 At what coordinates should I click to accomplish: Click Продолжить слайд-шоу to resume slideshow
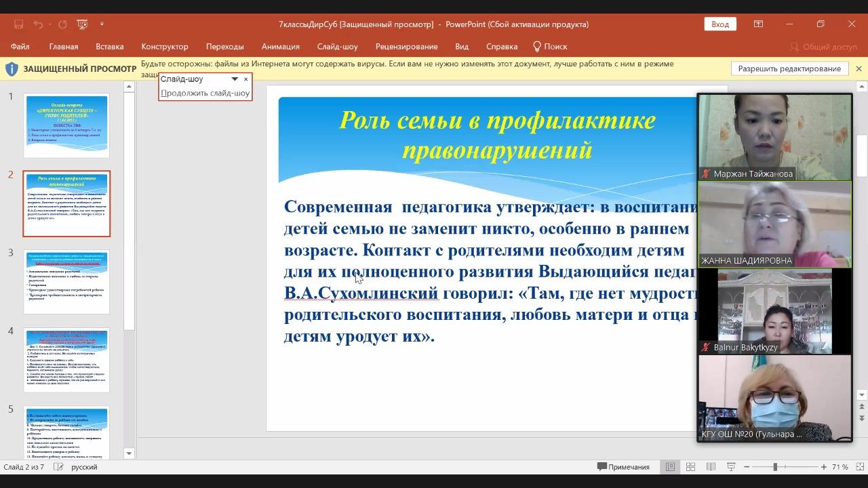coord(205,93)
